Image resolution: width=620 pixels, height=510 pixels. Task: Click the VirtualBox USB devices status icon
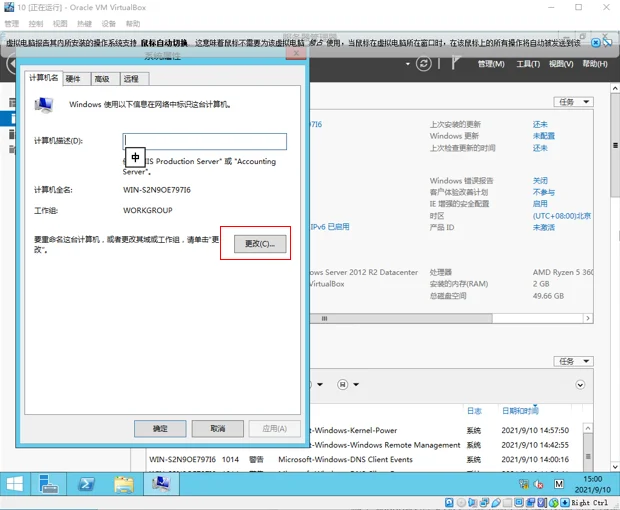495,502
